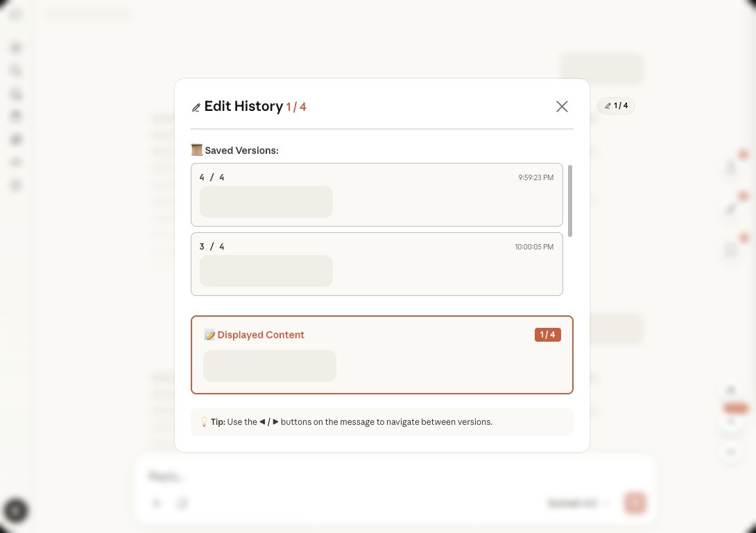Click the Saved Versions list scrollbar
The height and width of the screenshot is (533, 756).
[570, 201]
